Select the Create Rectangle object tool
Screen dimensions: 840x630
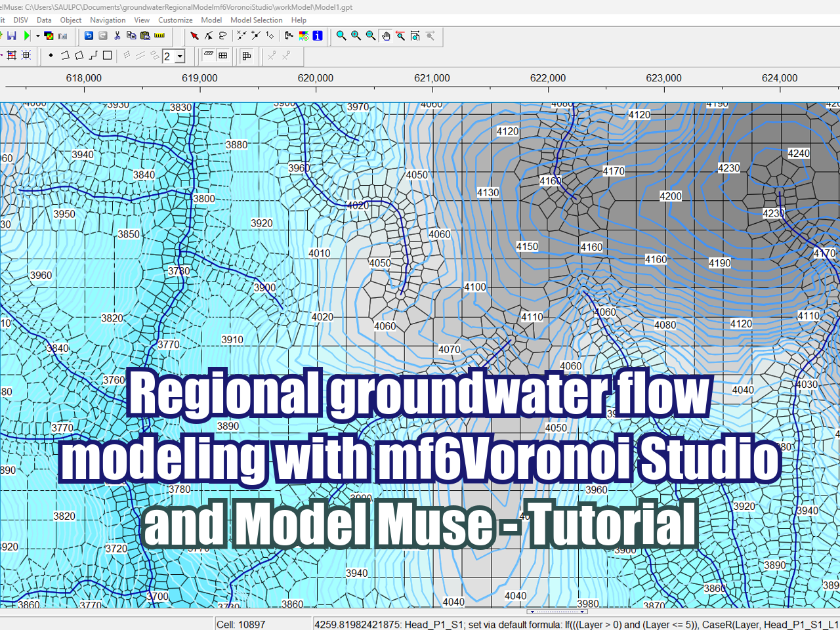tap(108, 56)
